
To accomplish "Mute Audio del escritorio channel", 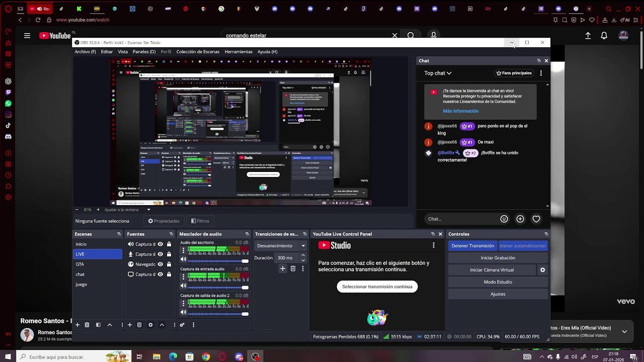I will click(184, 259).
